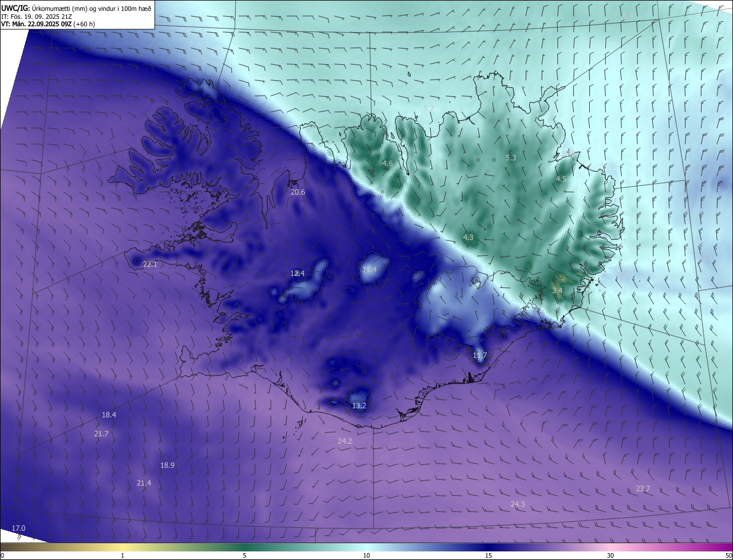The width and height of the screenshot is (733, 560).
Task: Click the 11.7 value label
Action: 479,356
